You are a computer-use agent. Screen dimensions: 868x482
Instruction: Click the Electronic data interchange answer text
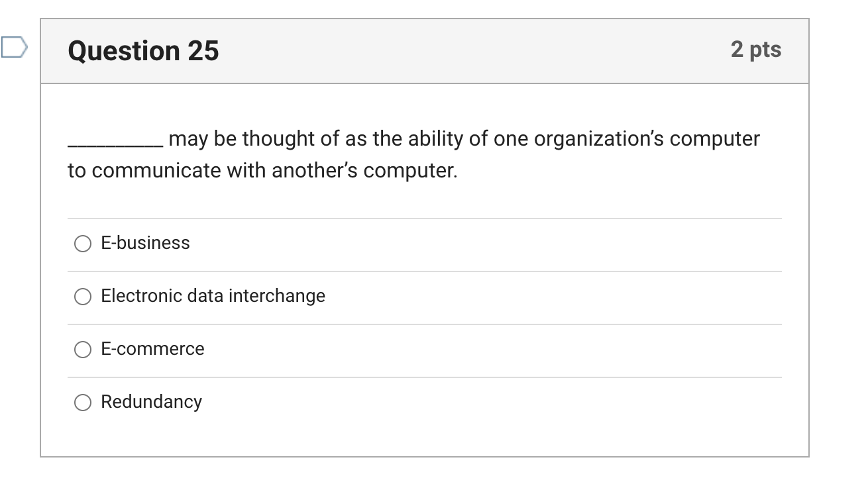213,296
